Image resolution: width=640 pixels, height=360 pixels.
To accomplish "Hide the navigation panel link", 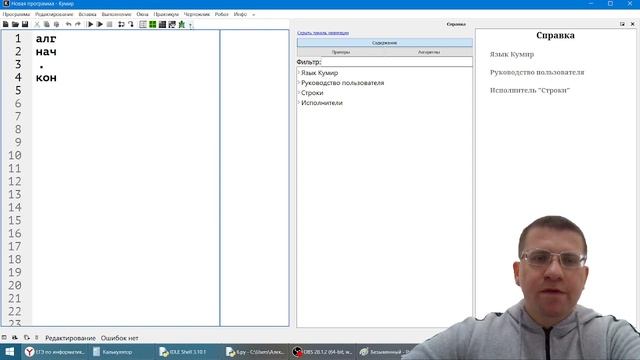I will tap(323, 33).
